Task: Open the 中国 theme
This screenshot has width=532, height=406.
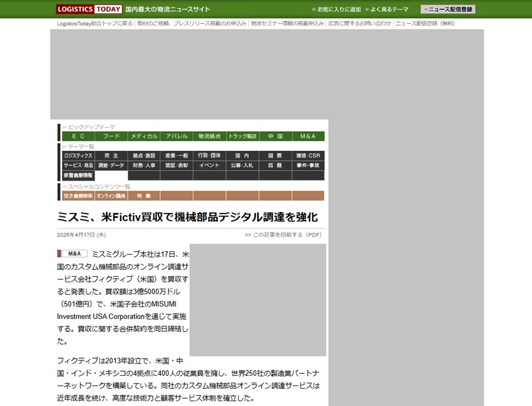Action: point(275,136)
